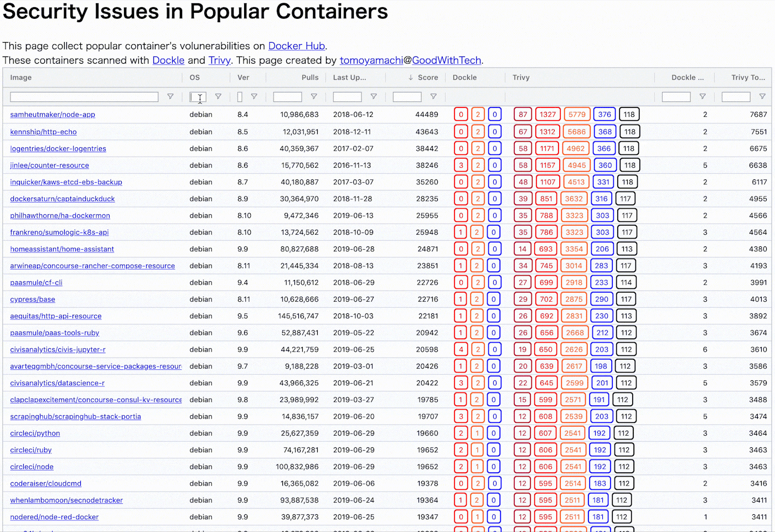The width and height of the screenshot is (775, 532).
Task: Click the orange badge 2539 in scrapinghub row
Action: (x=573, y=416)
